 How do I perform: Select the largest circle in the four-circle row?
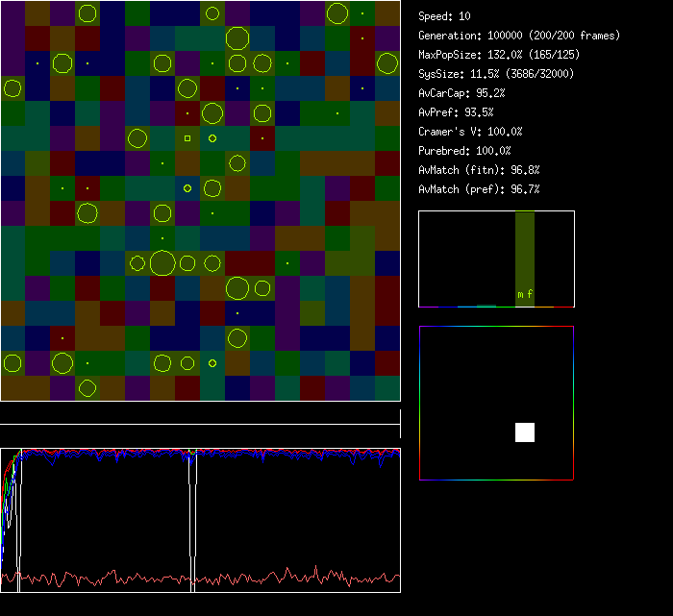162,262
